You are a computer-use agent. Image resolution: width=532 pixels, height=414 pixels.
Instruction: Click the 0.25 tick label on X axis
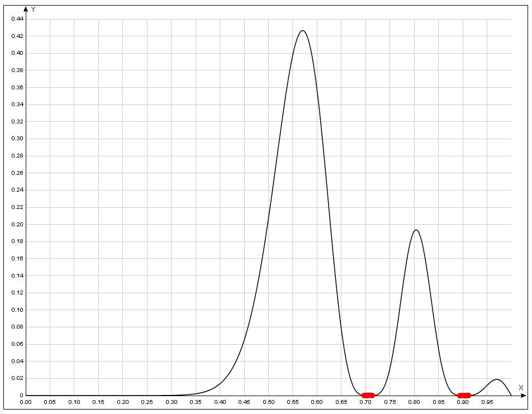point(147,402)
